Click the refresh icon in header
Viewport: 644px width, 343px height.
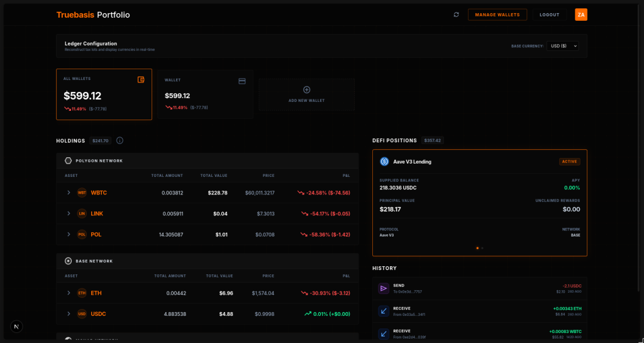coord(456,14)
